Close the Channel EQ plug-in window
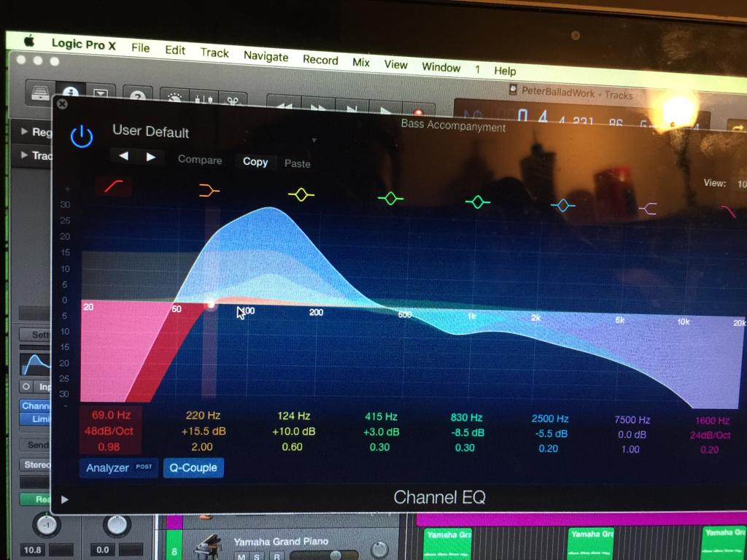The width and height of the screenshot is (747, 560). tap(62, 104)
